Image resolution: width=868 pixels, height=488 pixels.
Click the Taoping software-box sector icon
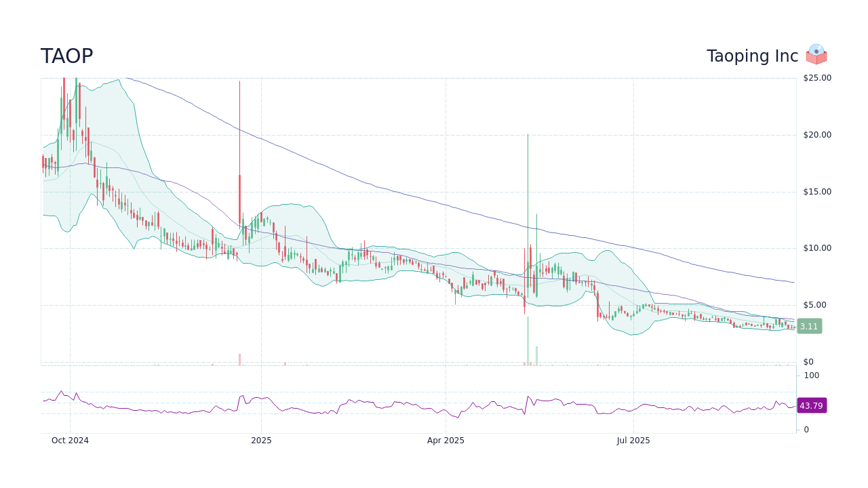pyautogui.click(x=815, y=55)
